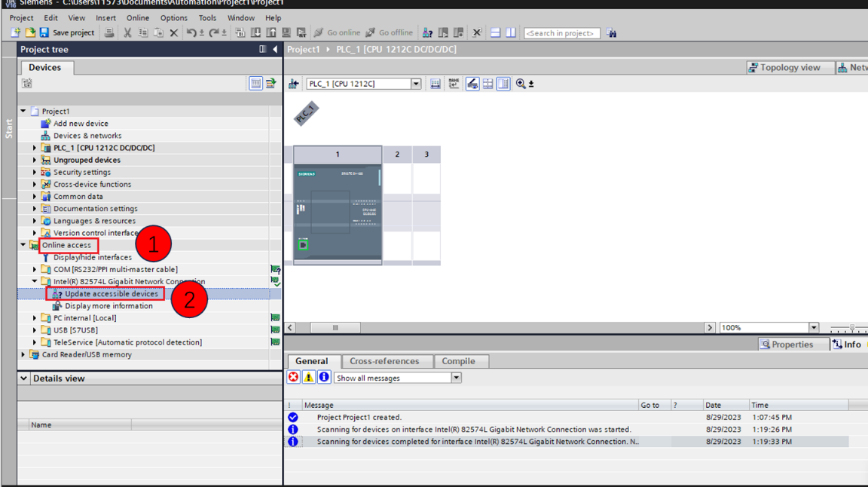Split editor space vertically icon
Screen dimensions: 868x487
click(511, 32)
